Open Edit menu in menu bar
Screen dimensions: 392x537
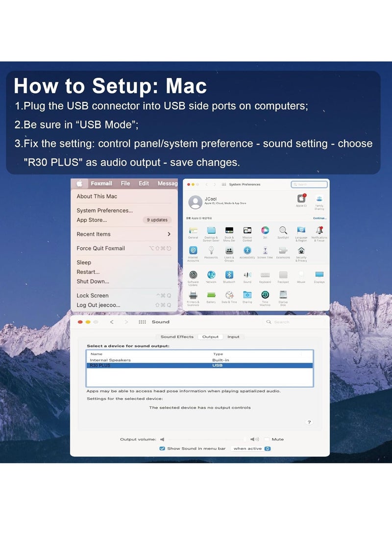(x=144, y=184)
